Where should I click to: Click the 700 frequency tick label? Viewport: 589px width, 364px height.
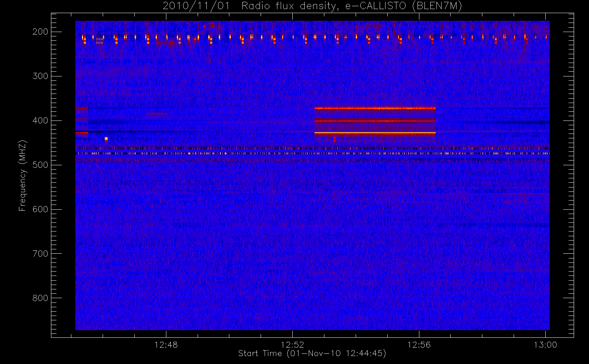[40, 254]
